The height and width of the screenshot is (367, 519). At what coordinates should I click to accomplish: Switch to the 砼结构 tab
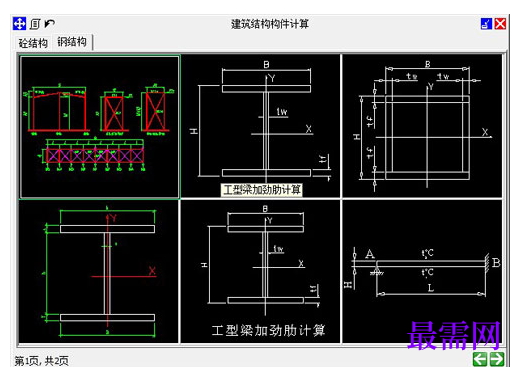click(x=33, y=43)
